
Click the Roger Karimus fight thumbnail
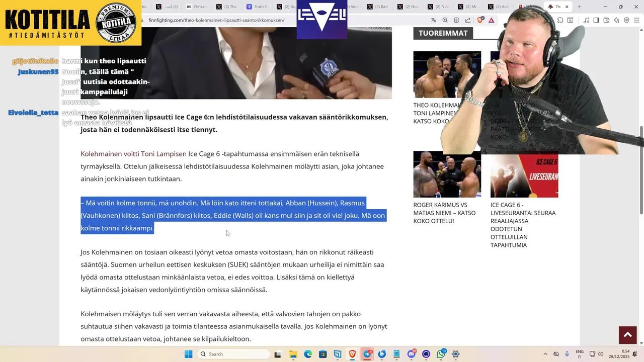click(x=447, y=174)
